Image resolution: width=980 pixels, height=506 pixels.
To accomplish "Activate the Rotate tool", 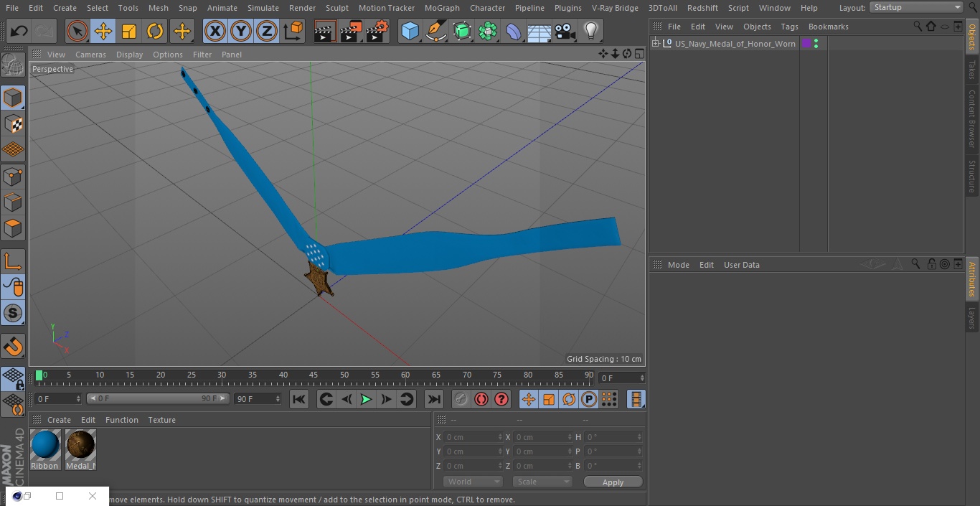I will click(155, 32).
